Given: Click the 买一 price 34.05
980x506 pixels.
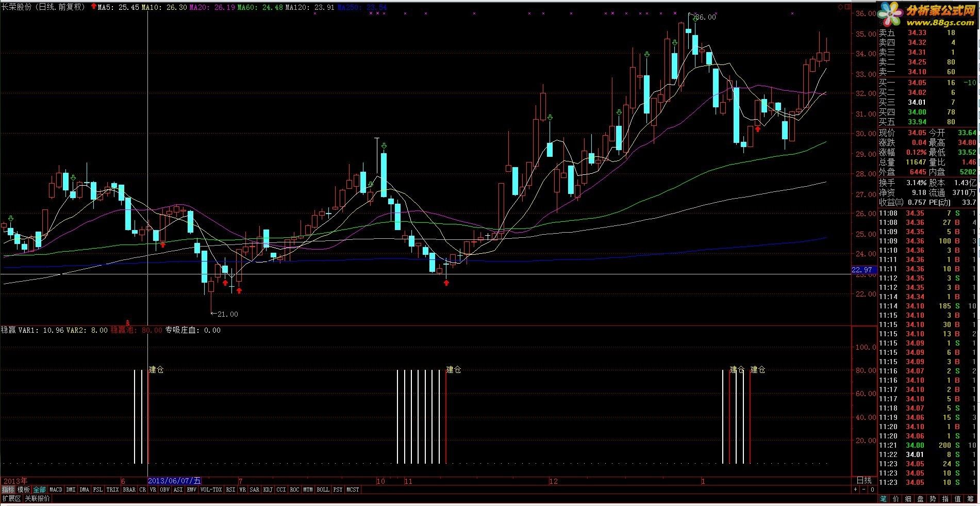Looking at the screenshot, I should [x=917, y=83].
